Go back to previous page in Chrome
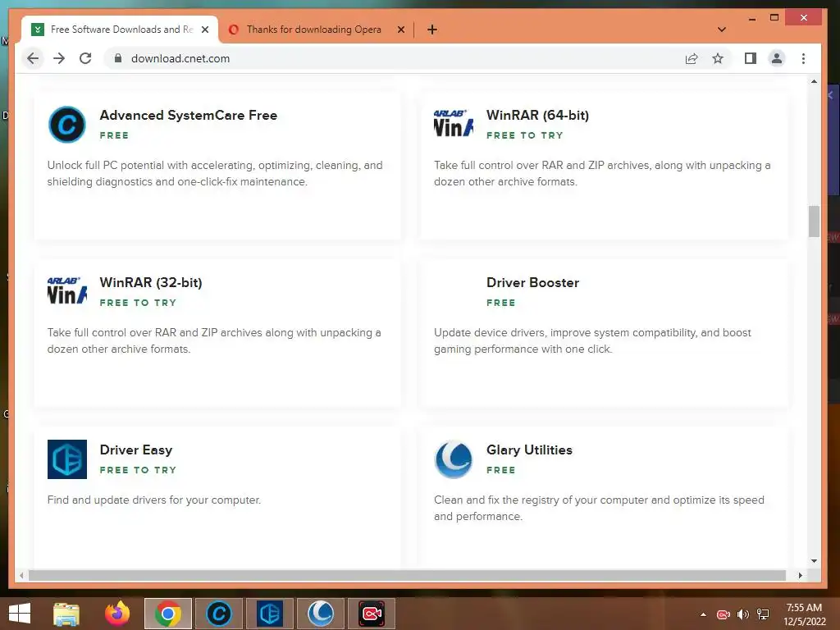 point(33,58)
